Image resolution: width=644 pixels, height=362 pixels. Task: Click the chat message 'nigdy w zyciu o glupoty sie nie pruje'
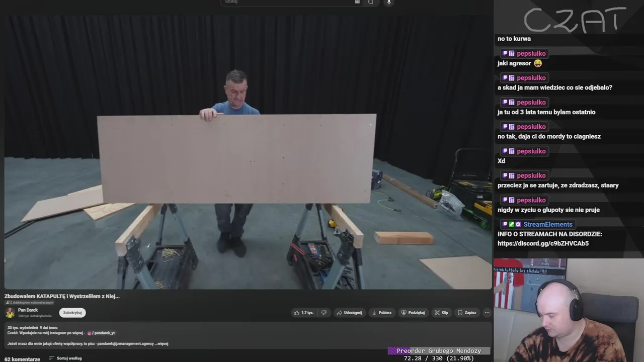(548, 210)
